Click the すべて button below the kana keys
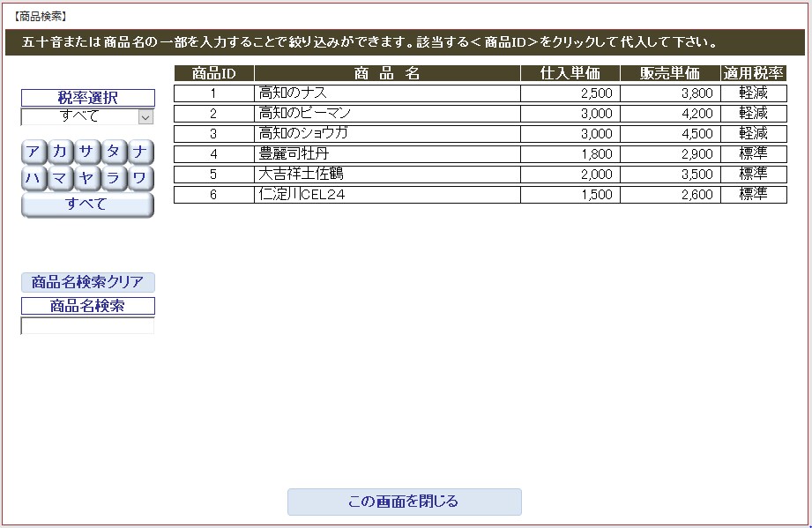812x528 pixels. point(87,205)
